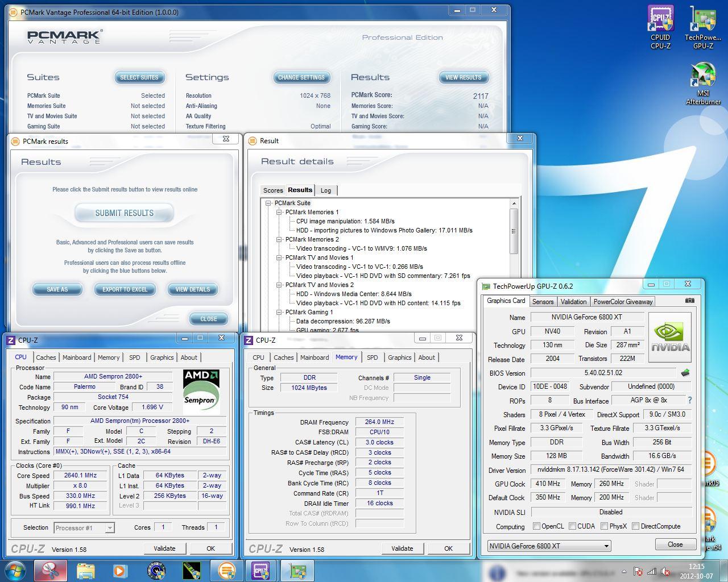This screenshot has height=582, width=728.
Task: Click the Result details scrollbar thumb
Action: click(514, 231)
